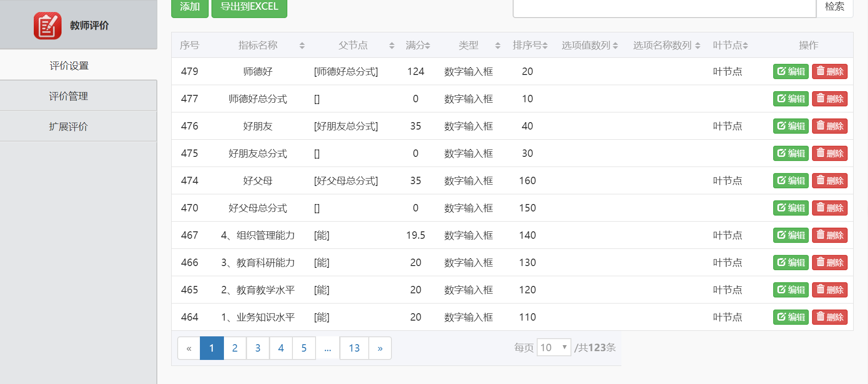Edit the 好朋友 row 476
Screen dimensions: 868x384
point(790,126)
